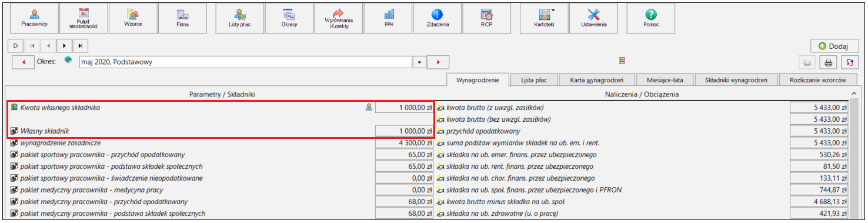
Task: Click the value 4 300,00 zł
Action: pyautogui.click(x=405, y=142)
